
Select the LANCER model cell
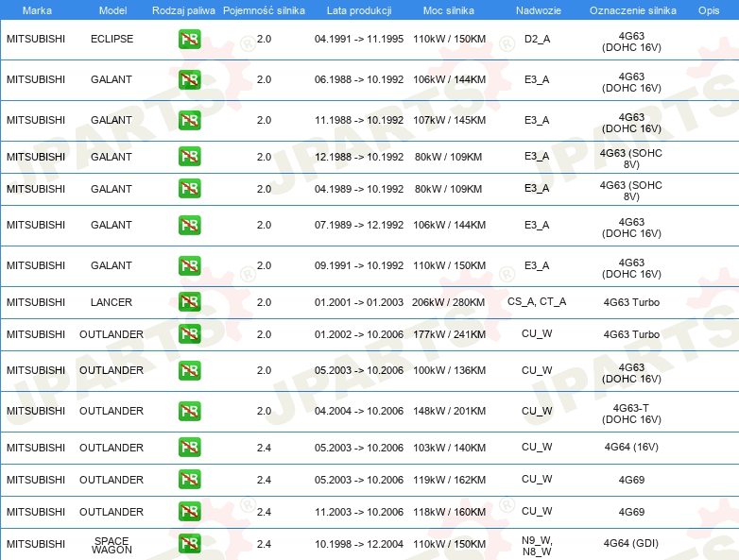pyautogui.click(x=112, y=302)
